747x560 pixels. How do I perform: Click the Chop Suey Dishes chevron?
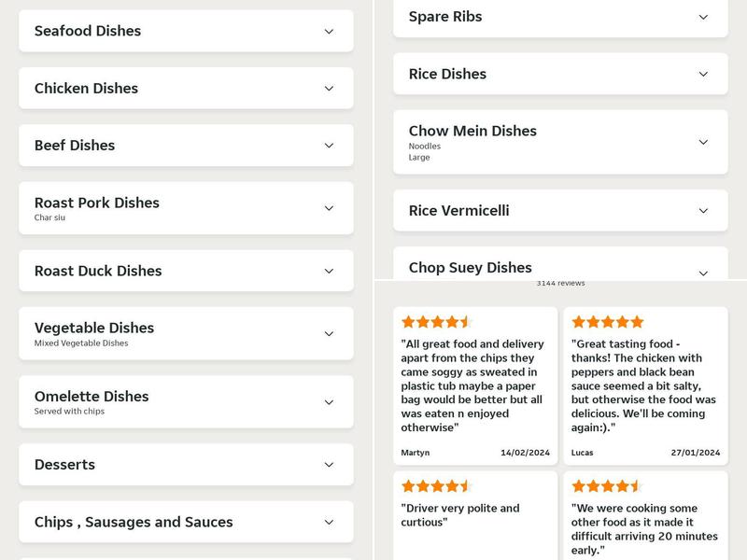[704, 273]
